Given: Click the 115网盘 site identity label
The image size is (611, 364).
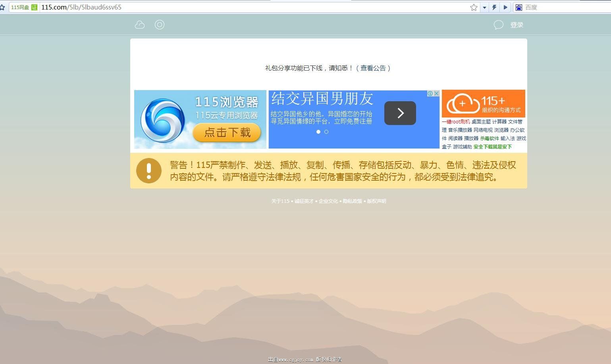Looking at the screenshot, I should tap(20, 7).
